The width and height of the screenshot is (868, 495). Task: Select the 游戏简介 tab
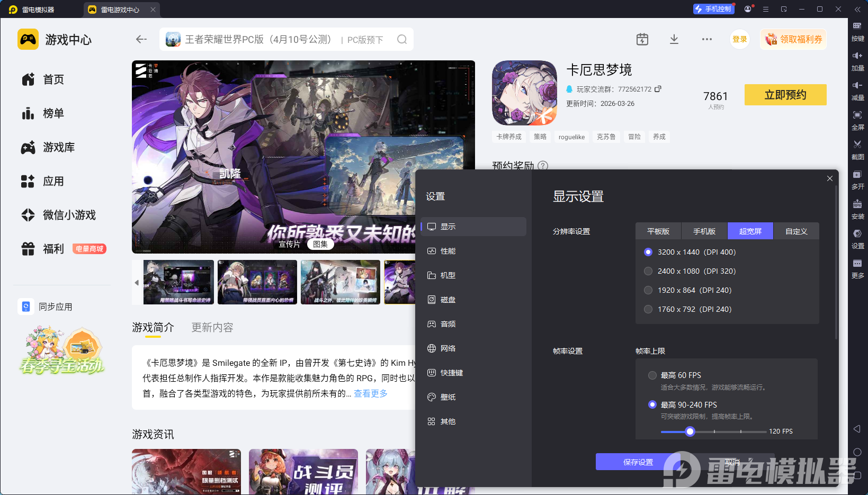(153, 328)
